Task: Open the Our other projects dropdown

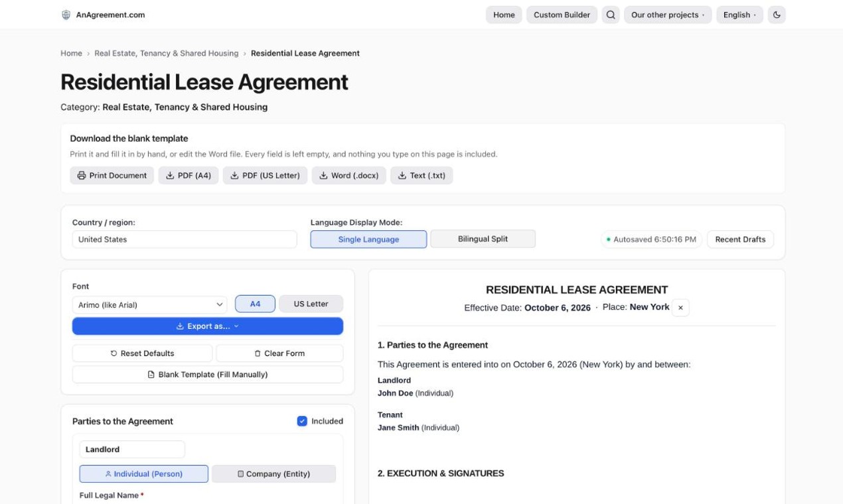Action: 668,15
